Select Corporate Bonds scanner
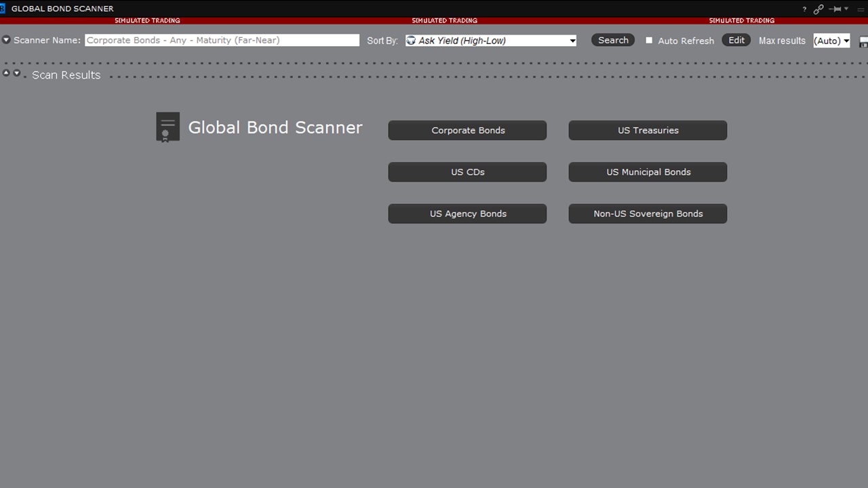This screenshot has height=488, width=868. [x=467, y=130]
